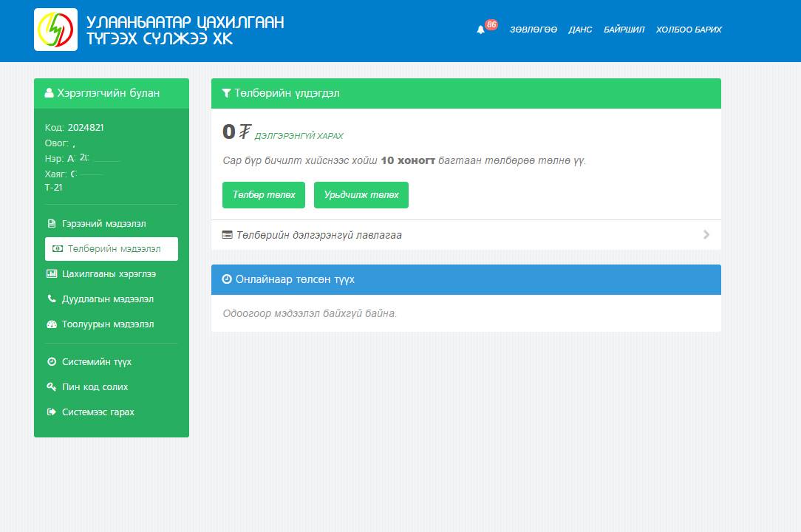Go to БАЙРШИЛ in top navigation
Image resolution: width=801 pixels, height=532 pixels.
(624, 30)
